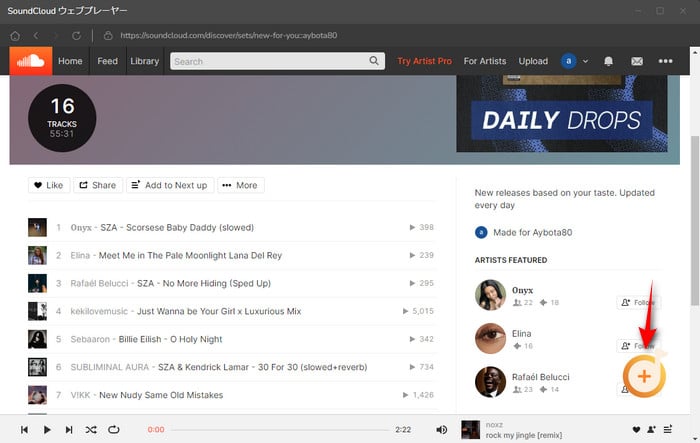Share this playlist
Image resolution: width=700 pixels, height=443 pixels.
pyautogui.click(x=98, y=185)
